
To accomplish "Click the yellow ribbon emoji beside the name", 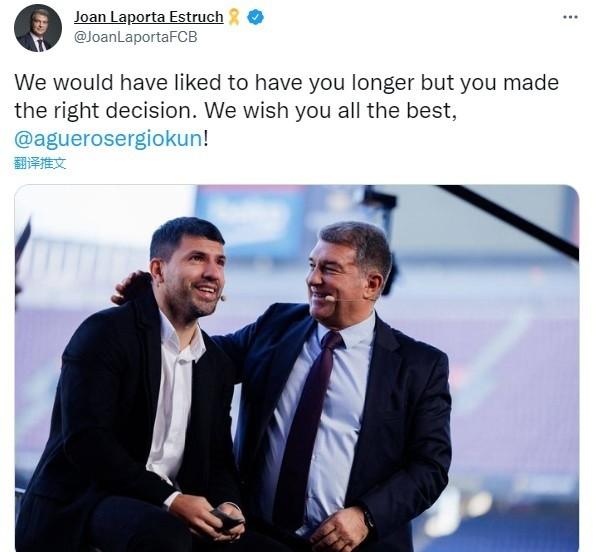I will (234, 17).
